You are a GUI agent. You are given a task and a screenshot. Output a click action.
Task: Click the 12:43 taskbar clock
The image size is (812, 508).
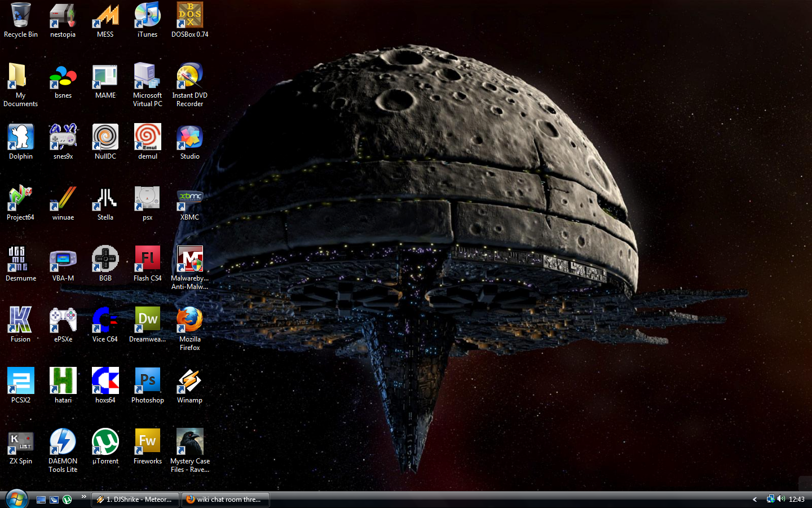click(x=797, y=500)
